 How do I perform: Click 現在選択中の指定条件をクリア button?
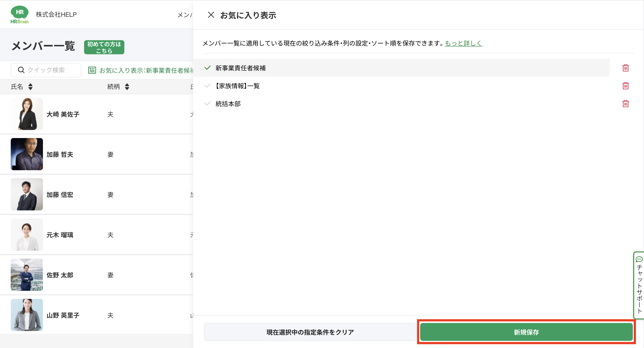coord(310,332)
